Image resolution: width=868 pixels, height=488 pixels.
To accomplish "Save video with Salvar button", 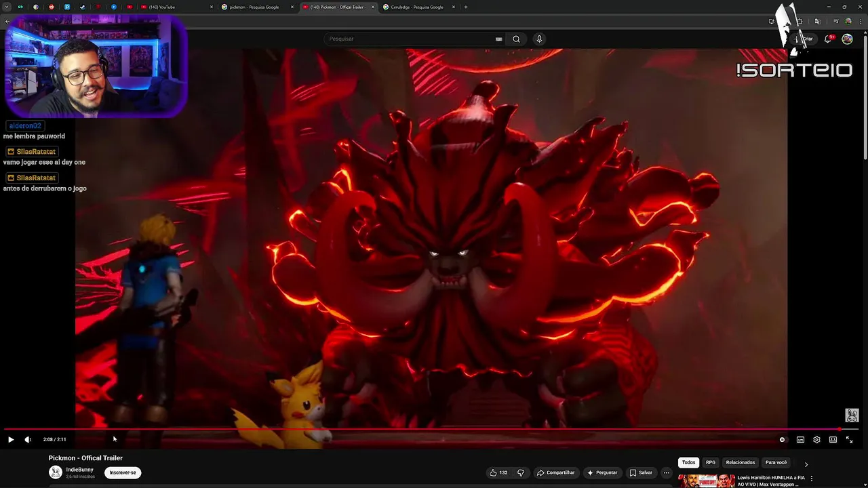I will point(641,472).
